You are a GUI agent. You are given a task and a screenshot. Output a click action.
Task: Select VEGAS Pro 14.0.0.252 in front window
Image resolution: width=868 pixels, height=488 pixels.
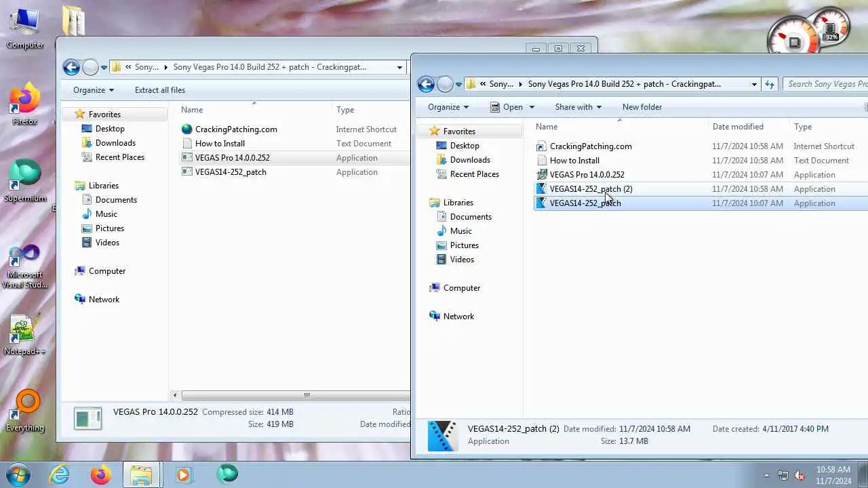tap(587, 175)
